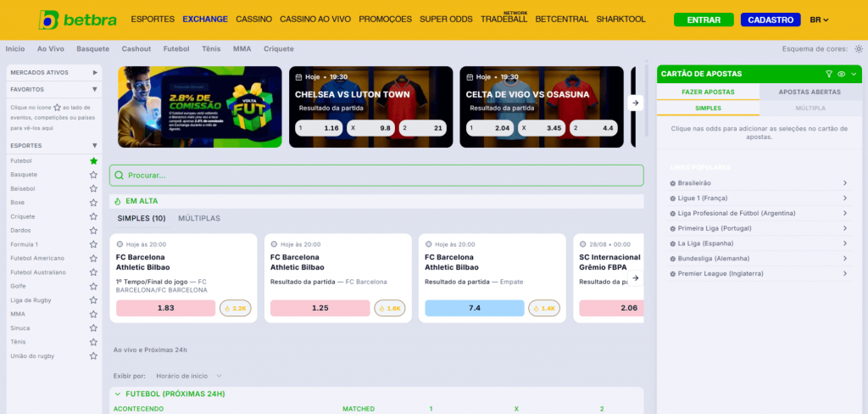Click the star next to Sinuca
Screen dimensions: 868x414
click(x=93, y=328)
